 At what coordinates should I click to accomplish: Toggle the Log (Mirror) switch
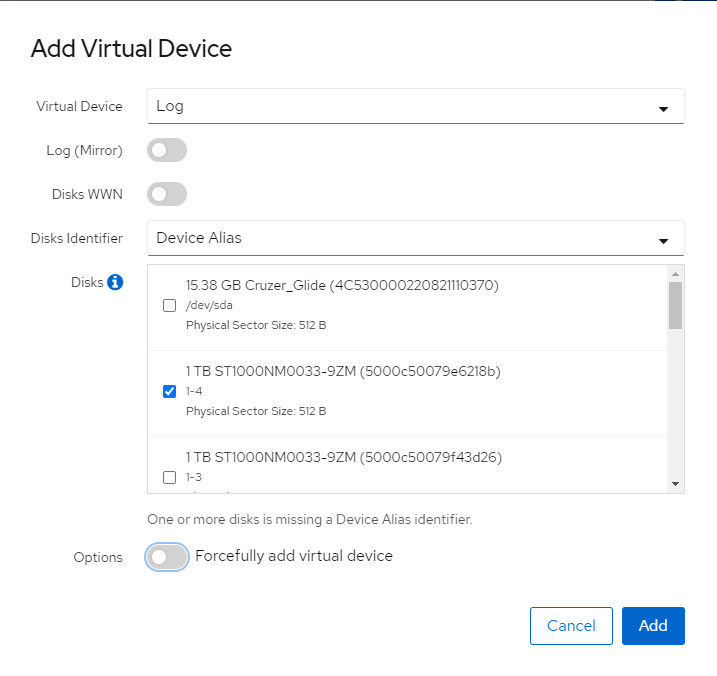click(167, 150)
